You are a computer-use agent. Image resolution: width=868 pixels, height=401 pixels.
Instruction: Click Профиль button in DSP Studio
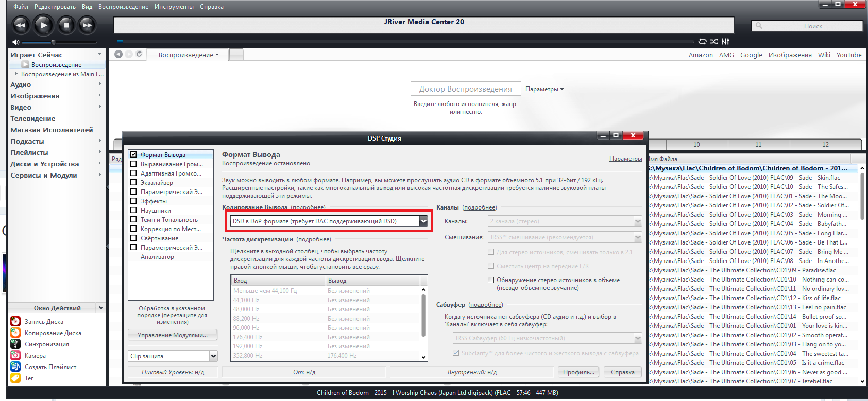(578, 372)
